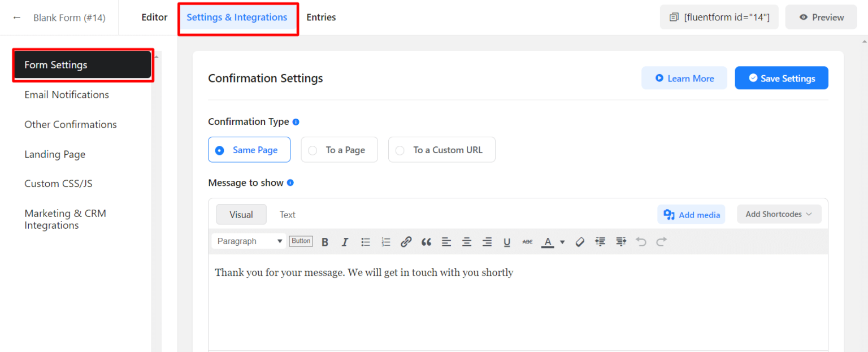The height and width of the screenshot is (352, 868).
Task: Apply bold formatting in the message editor
Action: click(325, 241)
